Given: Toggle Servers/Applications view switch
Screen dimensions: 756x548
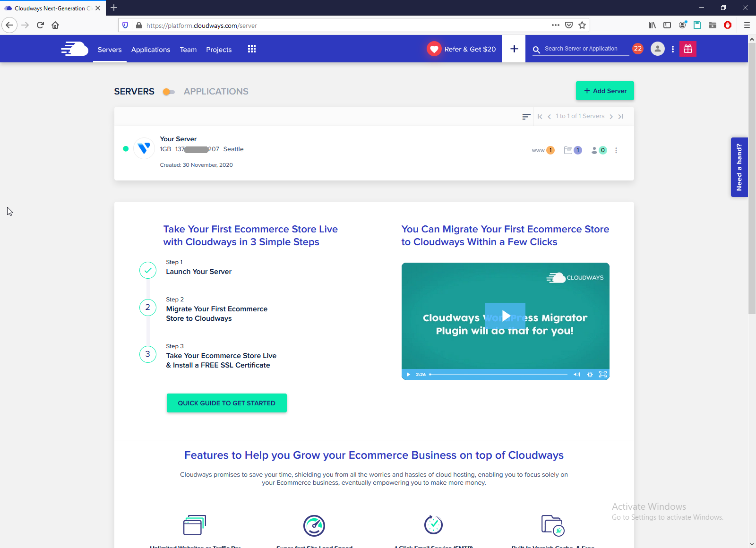Looking at the screenshot, I should click(x=169, y=92).
